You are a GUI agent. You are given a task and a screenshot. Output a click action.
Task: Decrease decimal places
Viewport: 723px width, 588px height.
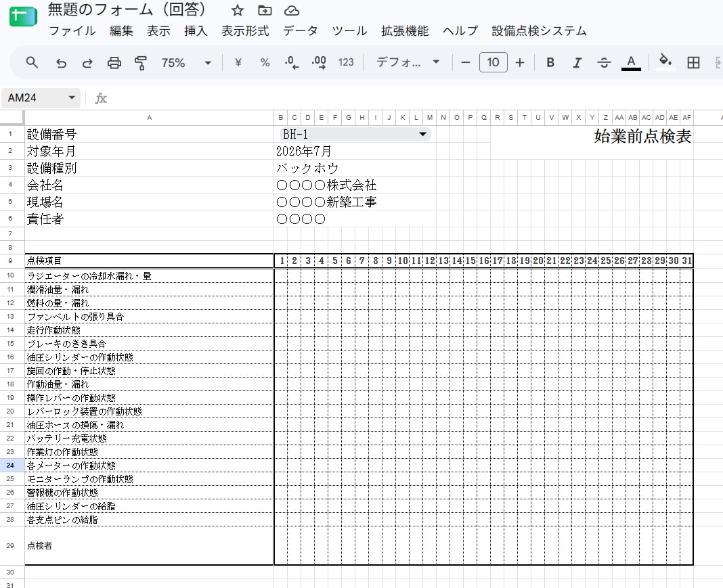291,62
